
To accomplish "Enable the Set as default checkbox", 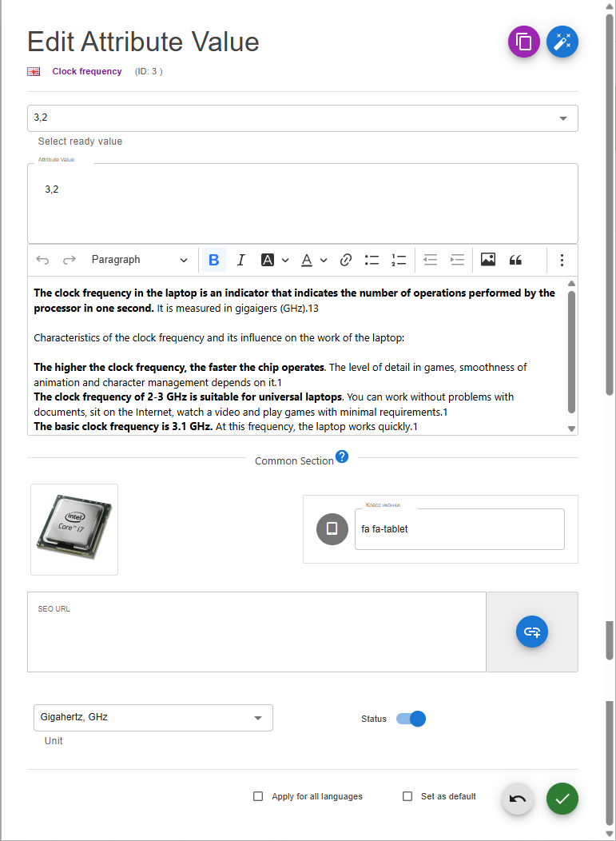I will (407, 796).
